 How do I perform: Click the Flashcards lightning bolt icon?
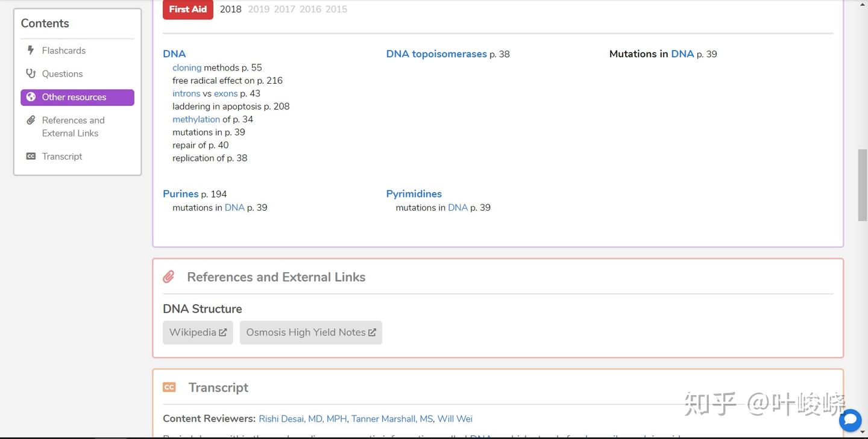pos(31,51)
